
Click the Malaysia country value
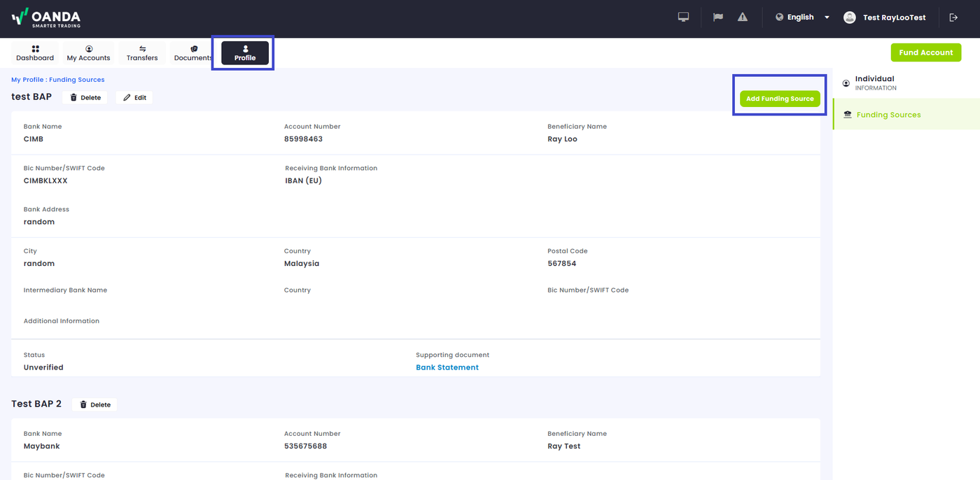302,264
